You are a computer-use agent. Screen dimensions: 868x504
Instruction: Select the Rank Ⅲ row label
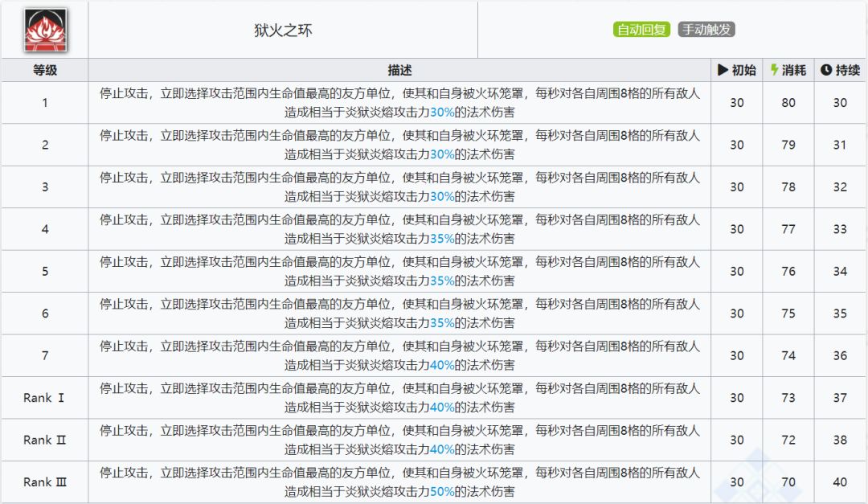pos(45,482)
